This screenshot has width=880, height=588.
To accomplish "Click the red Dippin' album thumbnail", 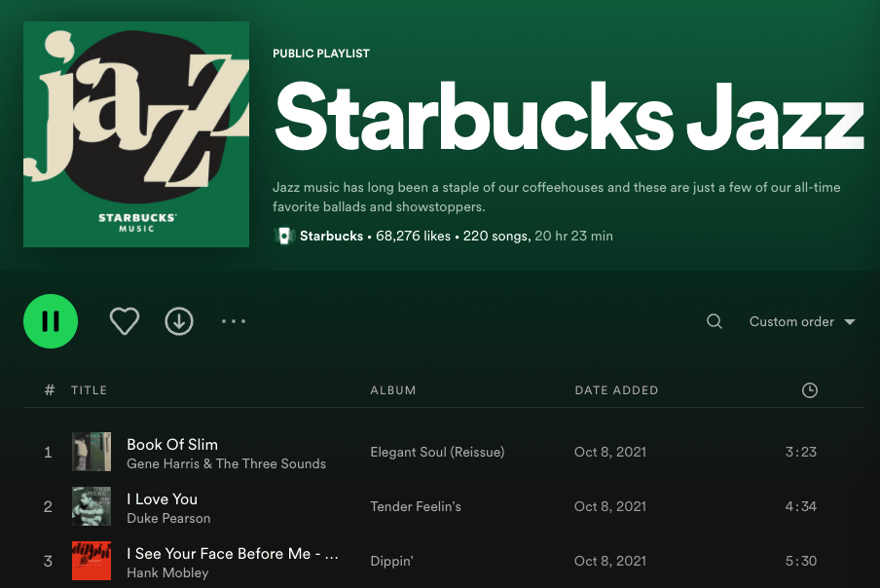I will (92, 561).
